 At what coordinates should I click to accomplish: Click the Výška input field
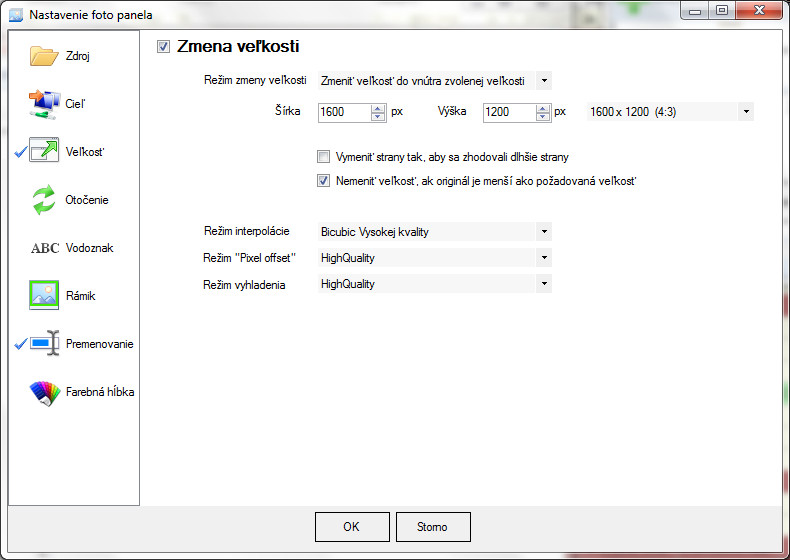pos(509,112)
